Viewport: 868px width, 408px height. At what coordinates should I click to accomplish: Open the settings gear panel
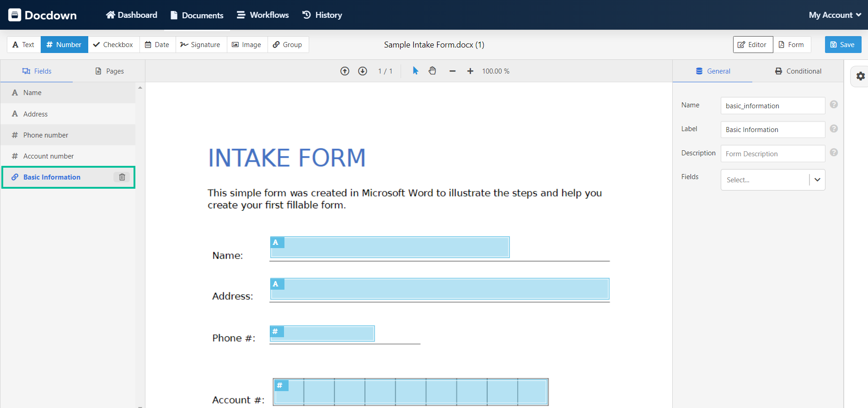click(x=860, y=76)
